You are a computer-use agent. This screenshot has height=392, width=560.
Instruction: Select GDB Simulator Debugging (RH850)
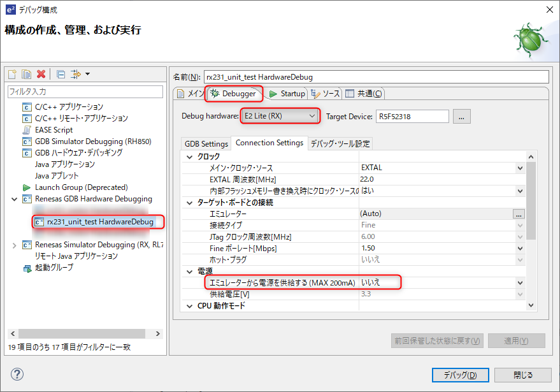(x=93, y=141)
